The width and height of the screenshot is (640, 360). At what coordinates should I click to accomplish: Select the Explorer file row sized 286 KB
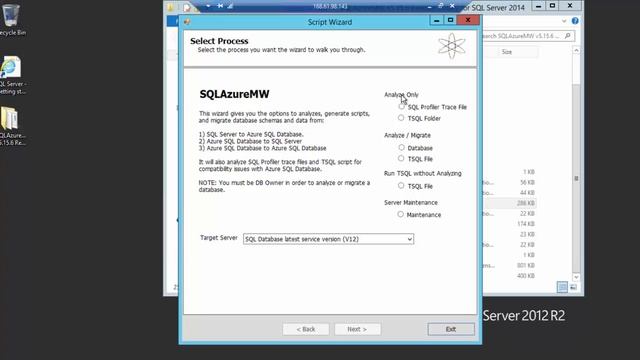click(510, 203)
